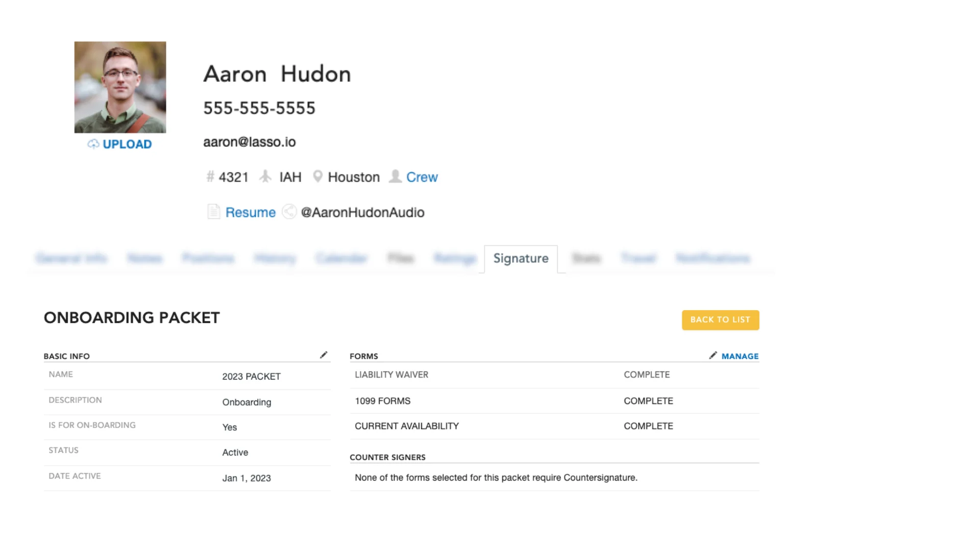Click the document icon beside Resume

[213, 212]
